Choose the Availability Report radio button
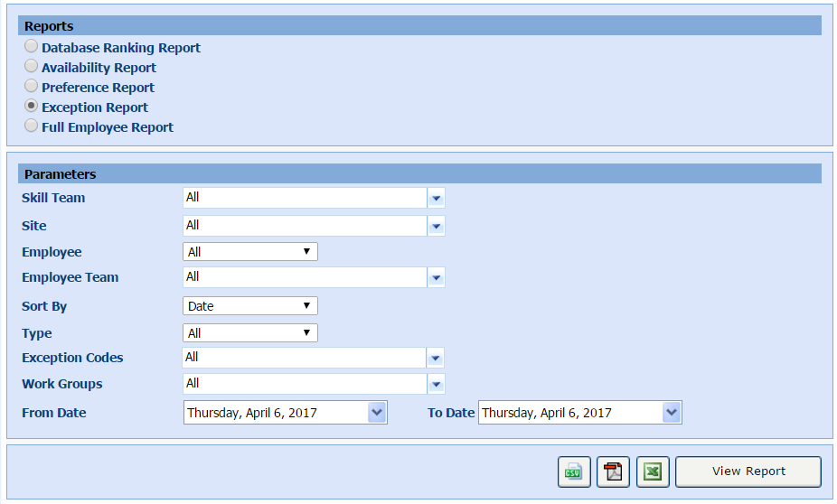The height and width of the screenshot is (504, 837). 32,67
